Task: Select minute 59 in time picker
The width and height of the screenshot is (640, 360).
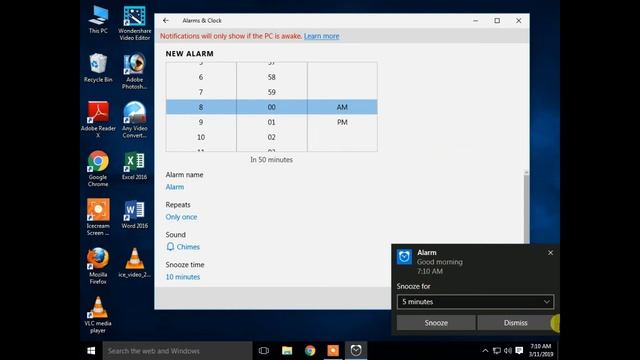Action: coord(271,92)
